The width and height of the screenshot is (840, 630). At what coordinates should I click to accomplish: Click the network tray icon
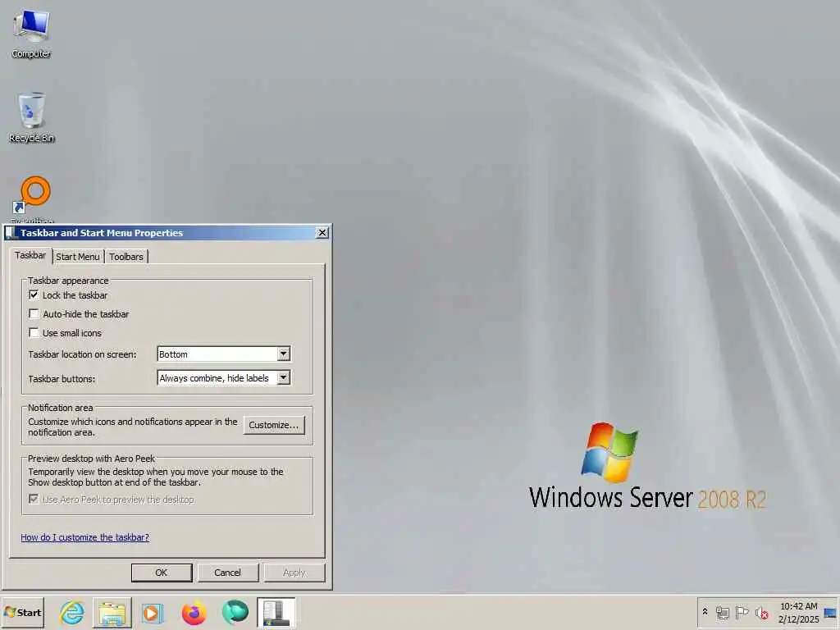click(722, 612)
